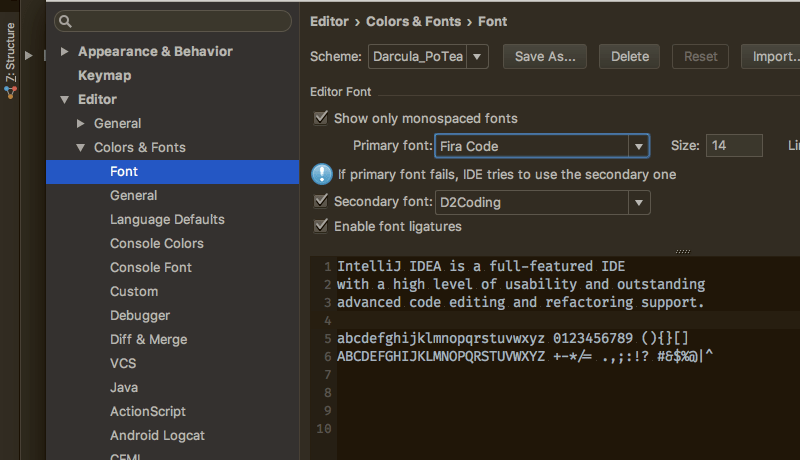This screenshot has height=460, width=800.
Task: Open the Scheme dropdown list
Action: [477, 57]
